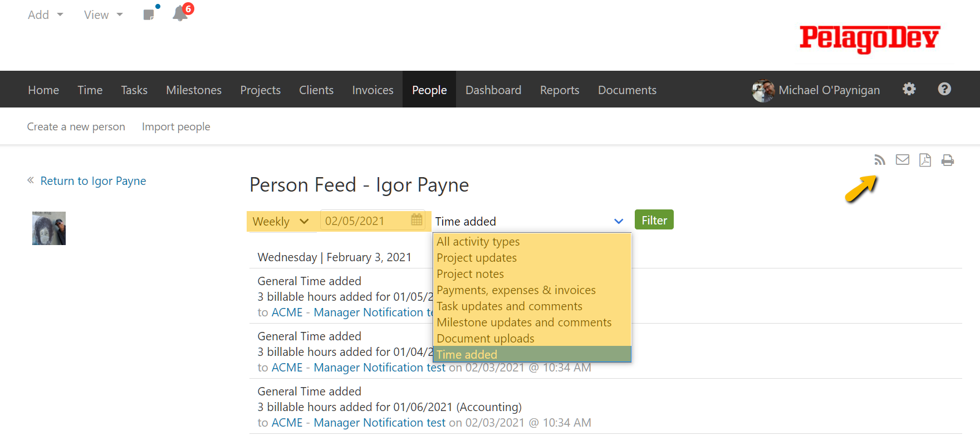The image size is (980, 440).
Task: Expand the Add dropdown menu
Action: pos(46,15)
